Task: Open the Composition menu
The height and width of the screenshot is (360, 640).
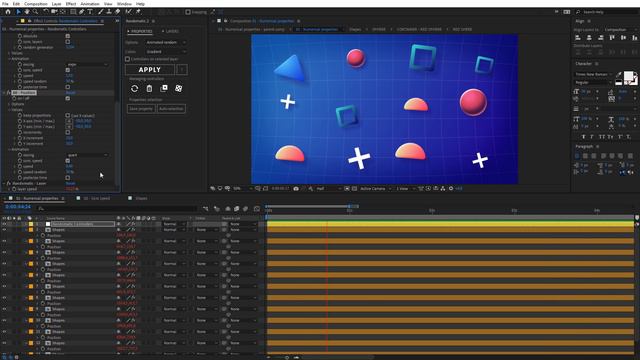Action: coord(36,4)
